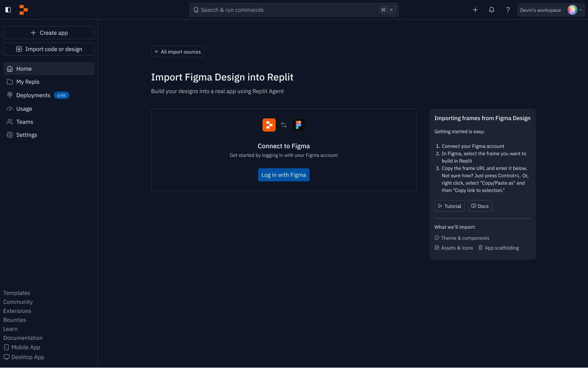Open Extensions link

tap(17, 311)
